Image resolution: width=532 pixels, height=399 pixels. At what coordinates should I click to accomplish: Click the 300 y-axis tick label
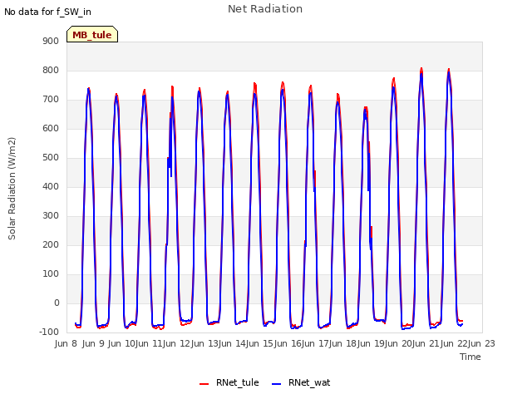click(51, 216)
